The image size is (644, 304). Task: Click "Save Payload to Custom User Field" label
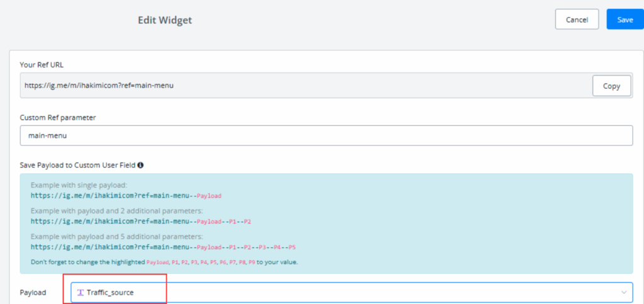point(77,165)
